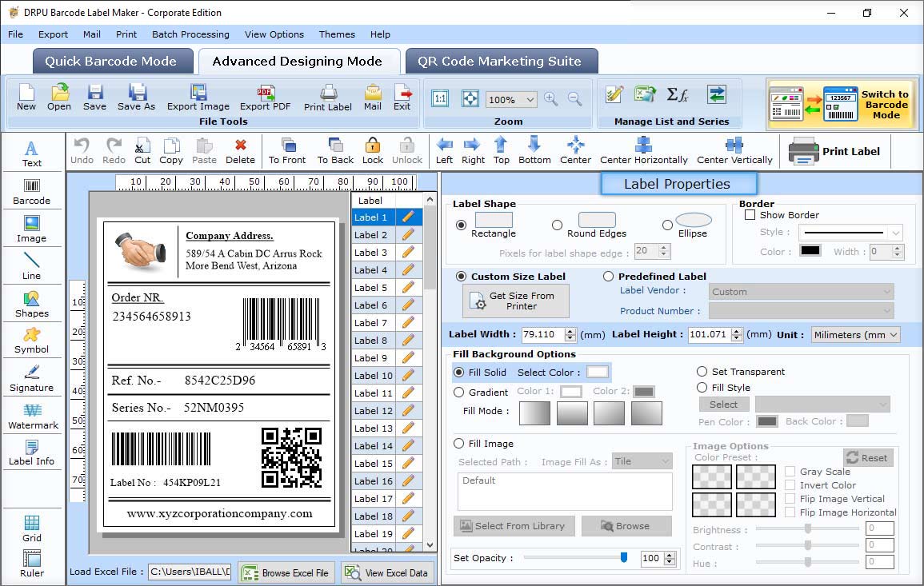Choose the Line drawing tool
924x586 pixels.
pyautogui.click(x=32, y=266)
